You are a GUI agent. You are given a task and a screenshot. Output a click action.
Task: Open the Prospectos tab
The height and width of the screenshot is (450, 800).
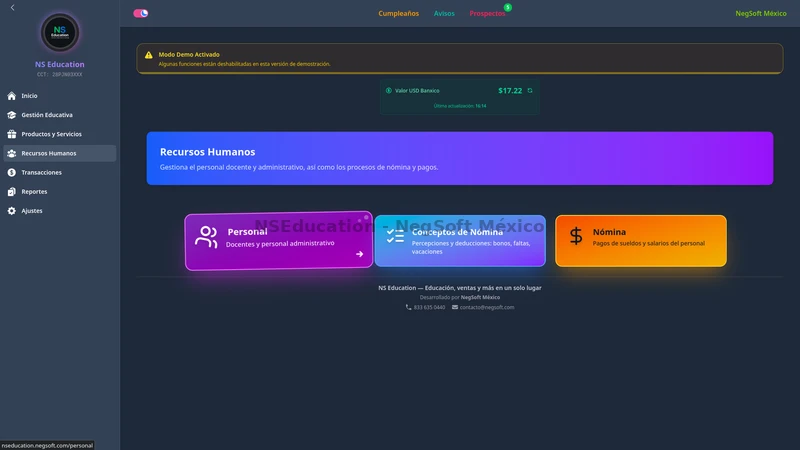pyautogui.click(x=487, y=13)
